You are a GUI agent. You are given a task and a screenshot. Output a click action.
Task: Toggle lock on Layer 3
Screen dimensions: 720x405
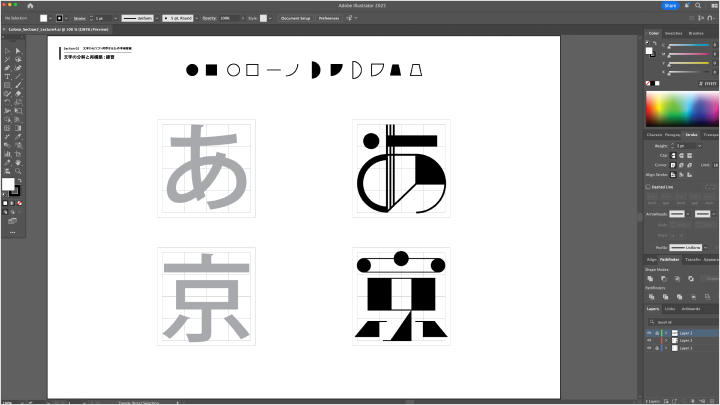[657, 333]
